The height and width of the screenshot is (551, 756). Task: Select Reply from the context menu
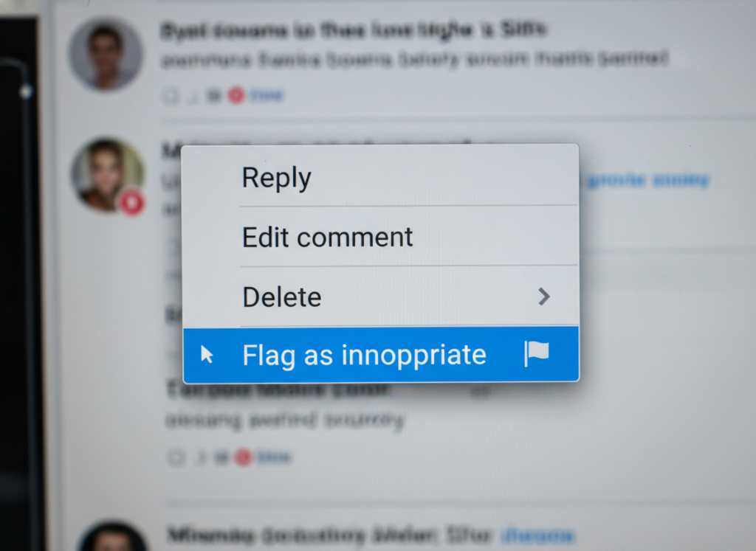(x=276, y=176)
